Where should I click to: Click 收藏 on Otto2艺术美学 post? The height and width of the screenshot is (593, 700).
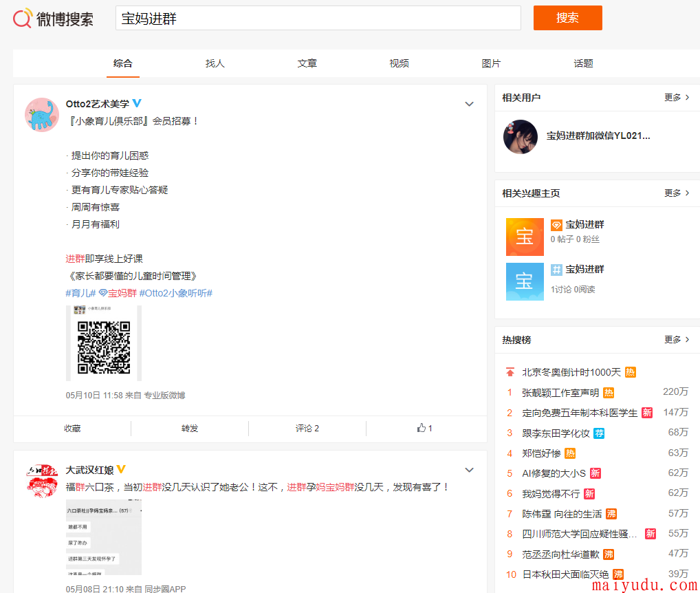tap(72, 428)
